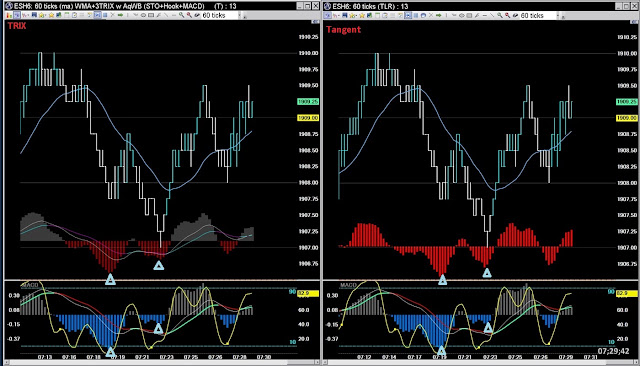Click the delete X icon in right toolbar
This screenshot has height=366, width=640.
[x=431, y=15]
